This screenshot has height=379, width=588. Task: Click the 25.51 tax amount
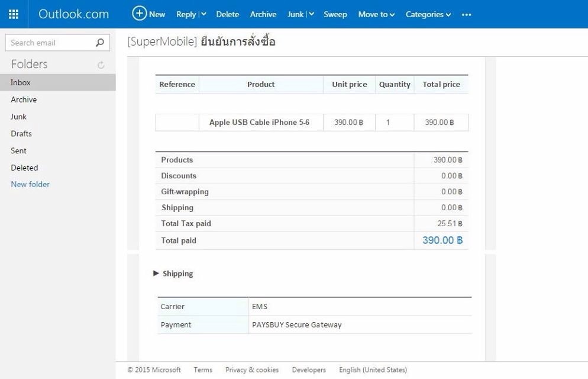tap(450, 224)
